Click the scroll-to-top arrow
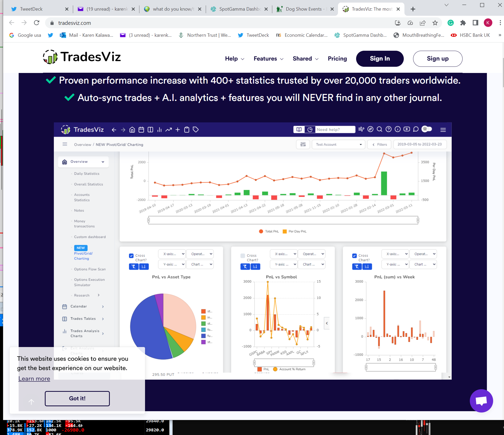The image size is (504, 435). click(31, 402)
